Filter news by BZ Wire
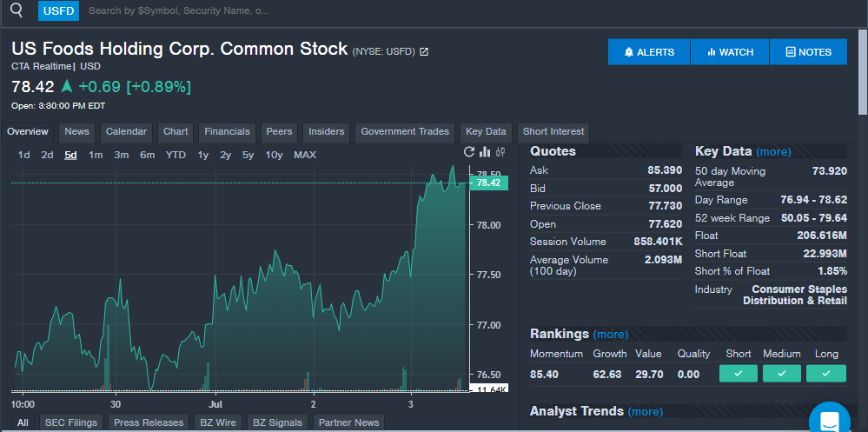This screenshot has height=432, width=868. click(218, 422)
